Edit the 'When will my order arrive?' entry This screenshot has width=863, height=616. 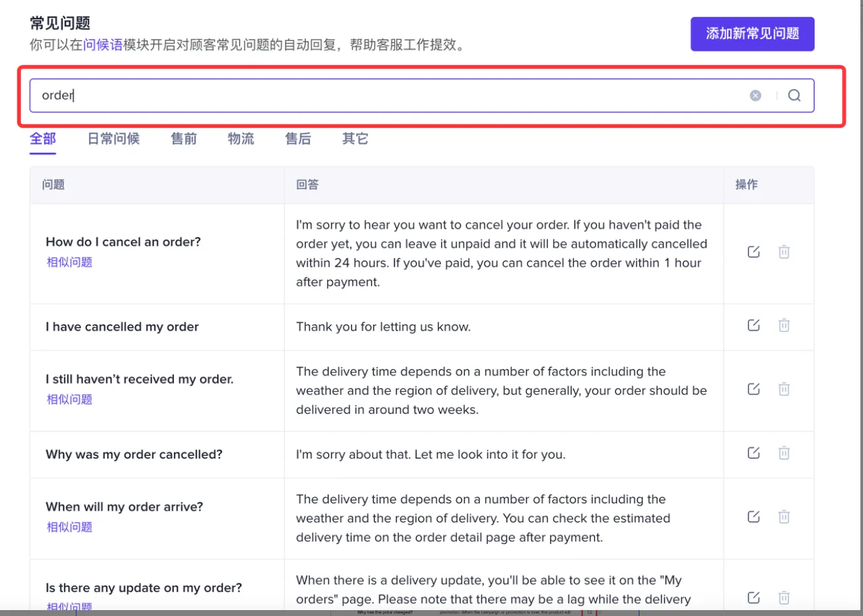click(x=754, y=517)
